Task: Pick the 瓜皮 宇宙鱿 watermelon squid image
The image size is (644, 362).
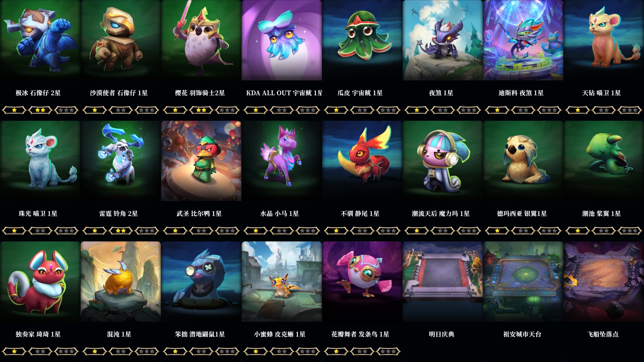Action: click(x=362, y=40)
